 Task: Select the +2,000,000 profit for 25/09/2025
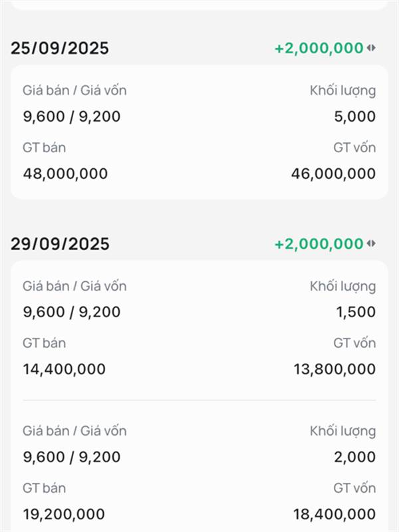(319, 49)
